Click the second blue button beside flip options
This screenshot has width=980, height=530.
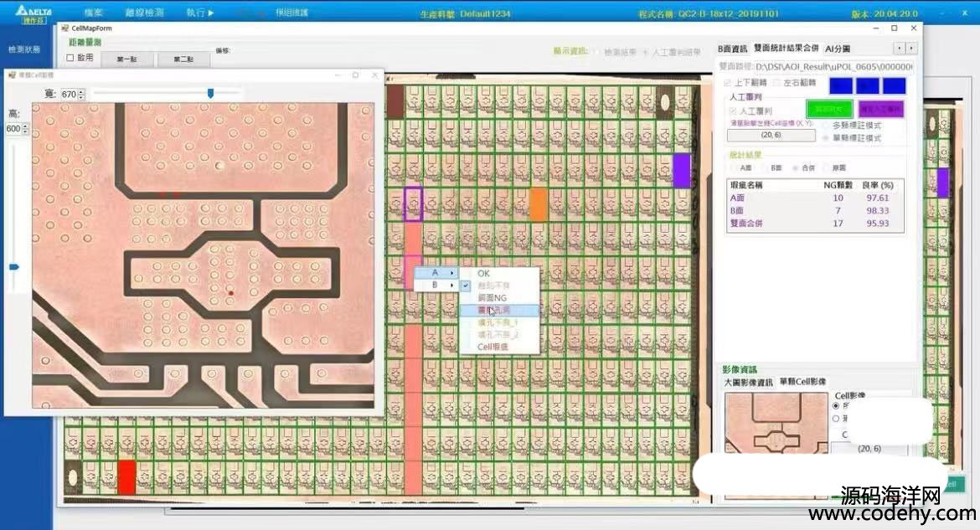868,85
